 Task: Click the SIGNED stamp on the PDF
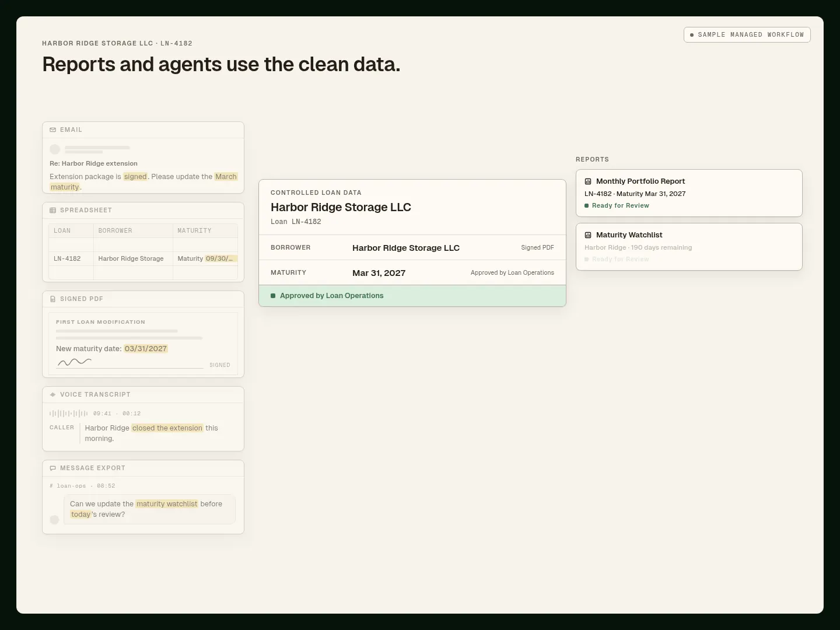coord(220,365)
